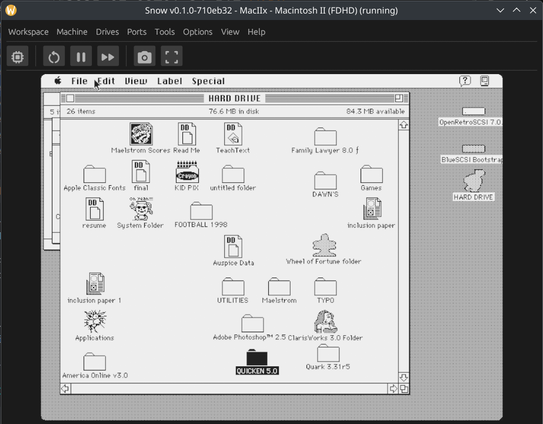Click the HARD DRIVE window size box
The width and height of the screenshot is (543, 424).
(x=404, y=389)
